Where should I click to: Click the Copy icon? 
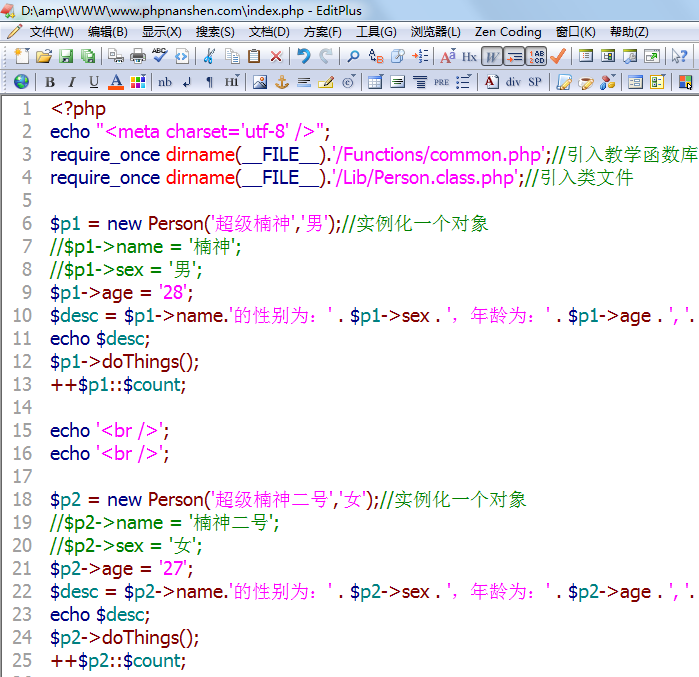coord(232,56)
